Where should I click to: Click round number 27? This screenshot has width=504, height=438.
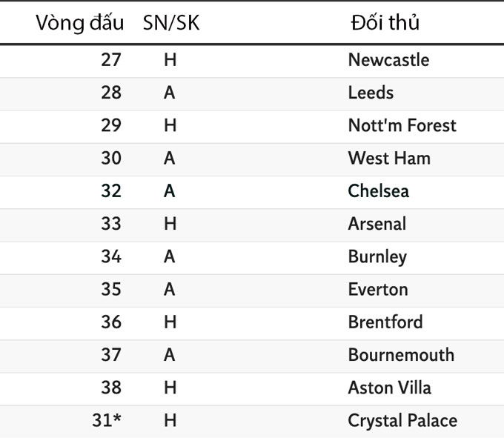(x=110, y=60)
